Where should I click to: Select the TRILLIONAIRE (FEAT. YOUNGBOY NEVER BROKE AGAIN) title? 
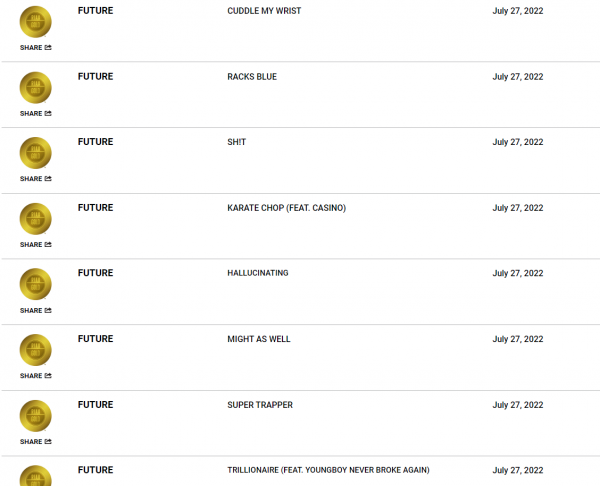328,470
